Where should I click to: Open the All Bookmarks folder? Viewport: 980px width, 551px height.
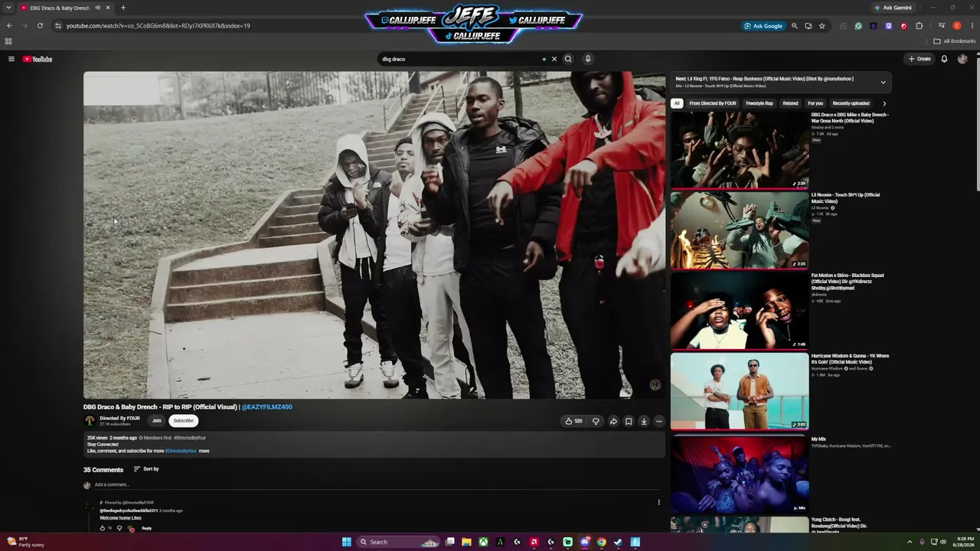(954, 41)
